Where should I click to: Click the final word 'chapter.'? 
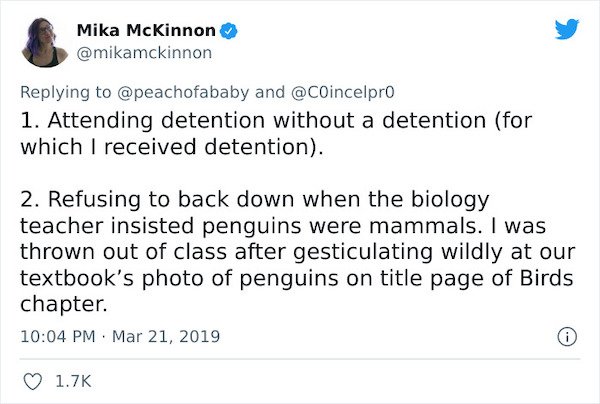point(64,304)
